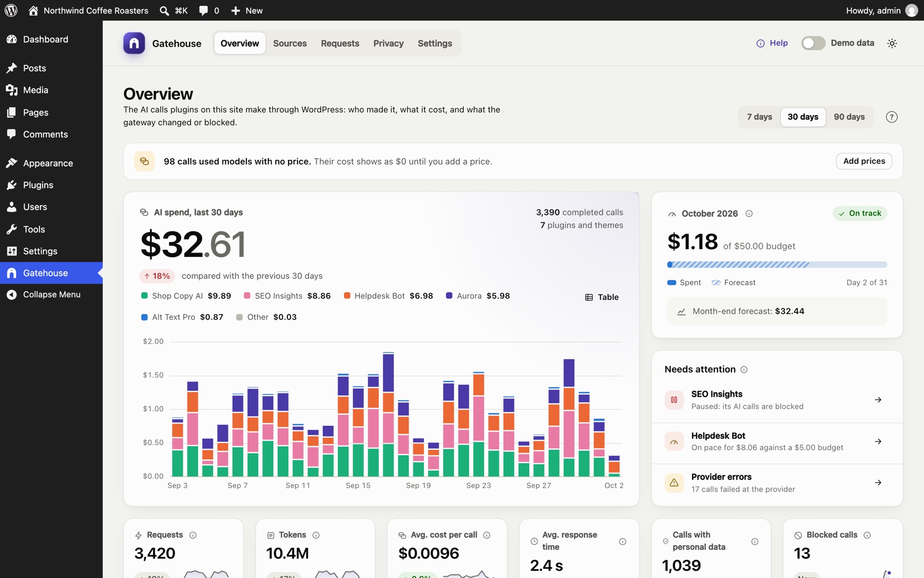Click the Provider errors warning icon
924x578 pixels.
(674, 482)
